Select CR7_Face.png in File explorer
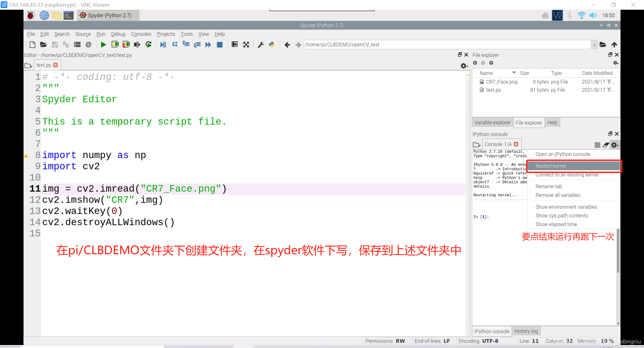Screen dimensions: 644x348 (501, 82)
